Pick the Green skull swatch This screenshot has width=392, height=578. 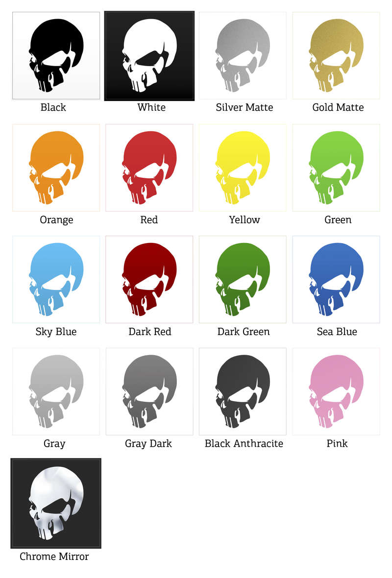(336, 168)
